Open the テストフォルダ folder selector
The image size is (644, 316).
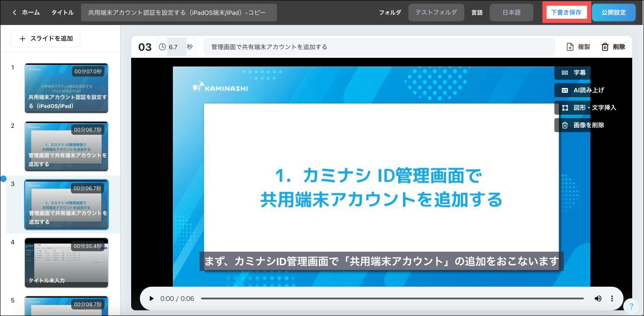[436, 13]
